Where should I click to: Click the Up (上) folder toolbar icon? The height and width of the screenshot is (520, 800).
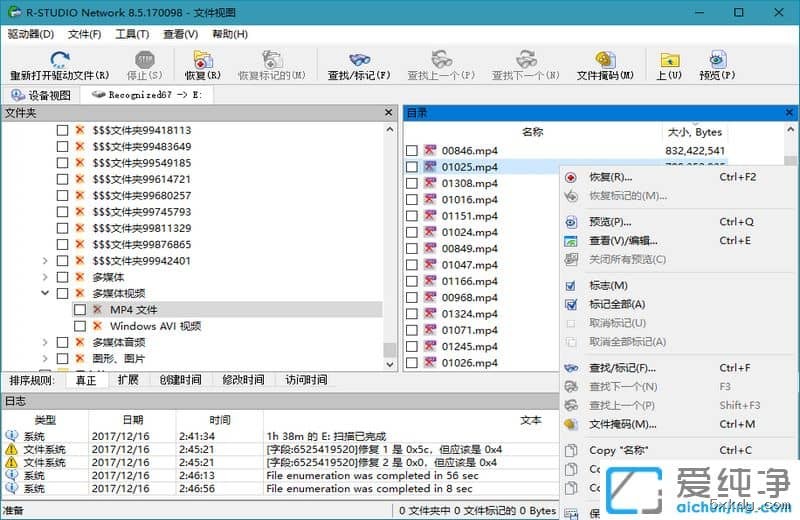(669, 59)
